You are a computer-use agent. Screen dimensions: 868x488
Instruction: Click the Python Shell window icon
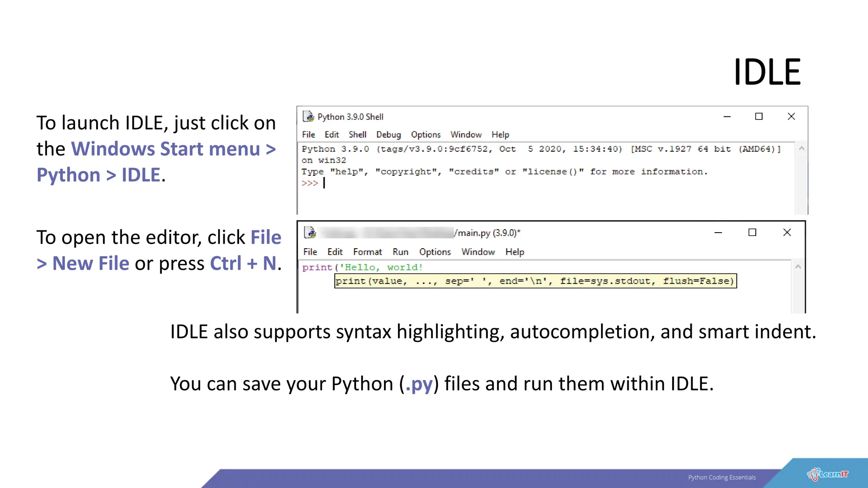(309, 116)
